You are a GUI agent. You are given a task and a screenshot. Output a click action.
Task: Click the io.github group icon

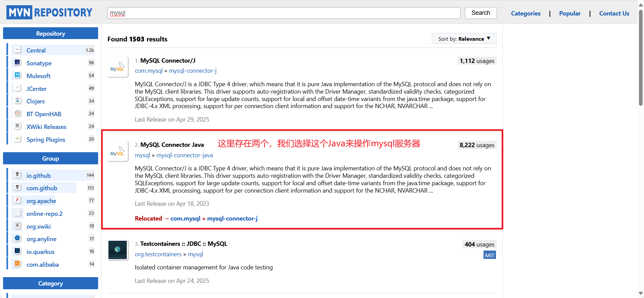(18, 175)
